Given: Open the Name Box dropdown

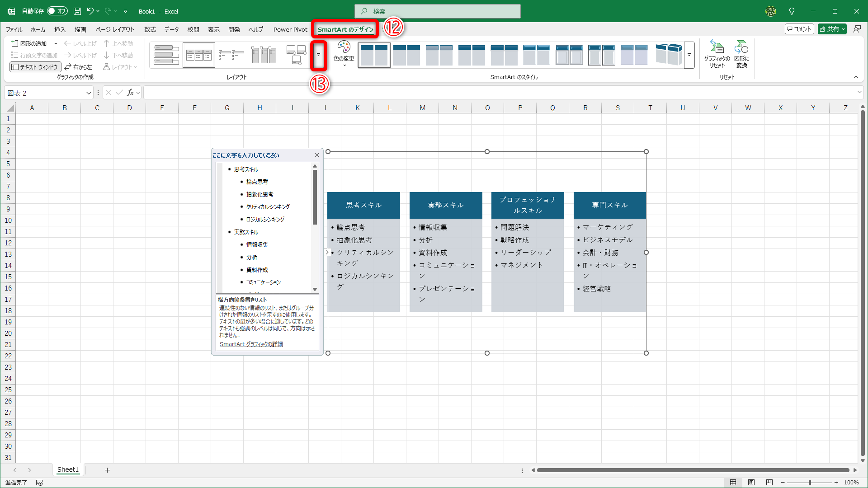Looking at the screenshot, I should pos(89,93).
